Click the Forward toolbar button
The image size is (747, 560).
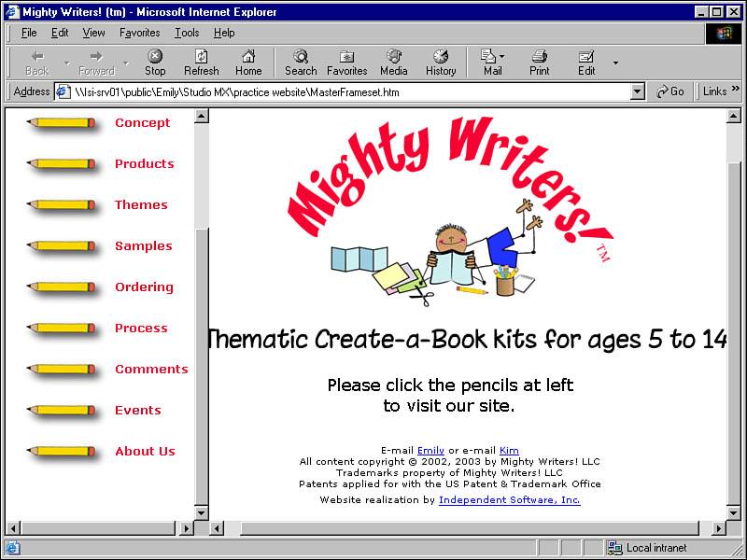97,63
